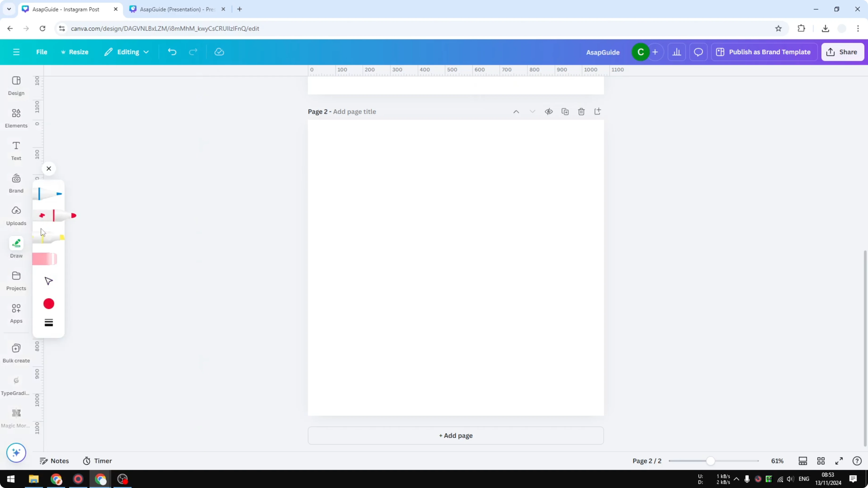Duplicate Page 2 using the copy icon
The height and width of the screenshot is (488, 868).
click(565, 112)
